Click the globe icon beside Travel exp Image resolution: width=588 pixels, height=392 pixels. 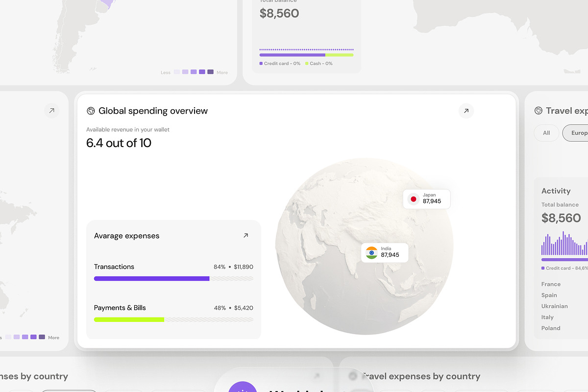click(539, 111)
